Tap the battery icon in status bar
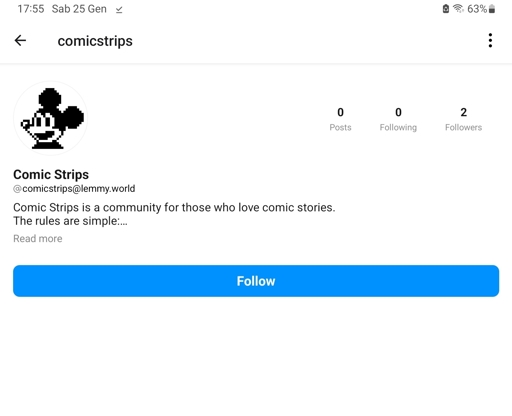Viewport: 512px width, 416px height. (492, 9)
